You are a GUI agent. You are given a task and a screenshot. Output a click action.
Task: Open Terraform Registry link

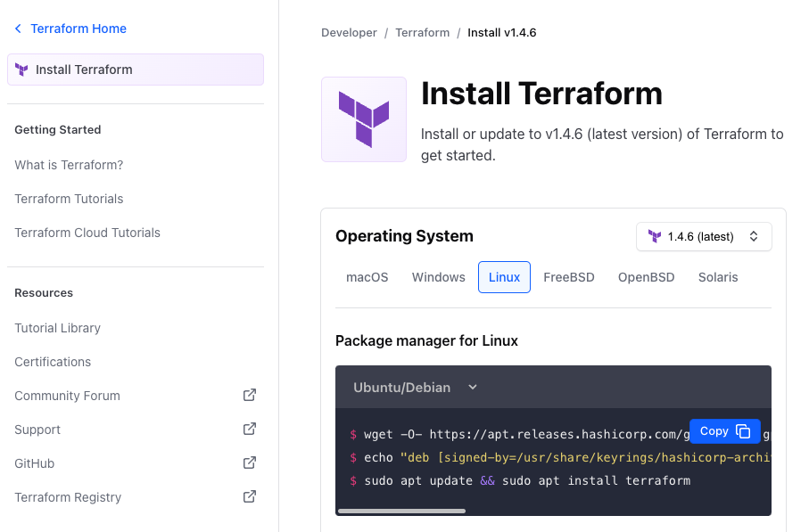click(x=68, y=497)
